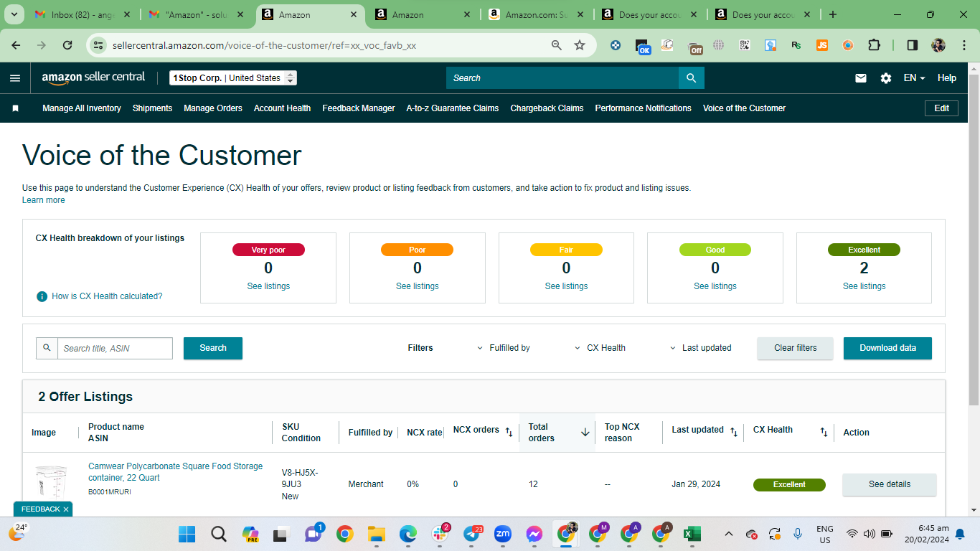The image size is (980, 551).
Task: Sort listings by the CX Health column arrows
Action: [824, 432]
